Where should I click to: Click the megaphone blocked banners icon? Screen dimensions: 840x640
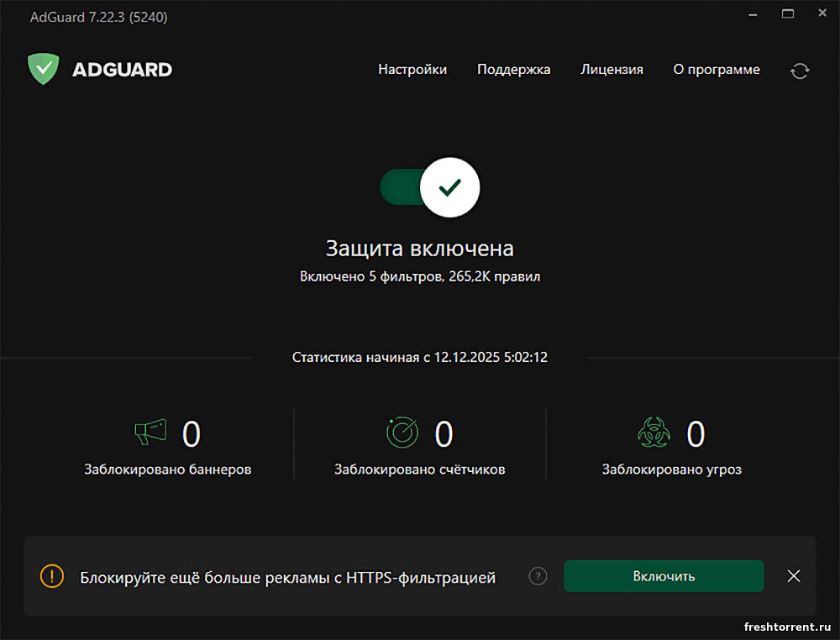150,433
